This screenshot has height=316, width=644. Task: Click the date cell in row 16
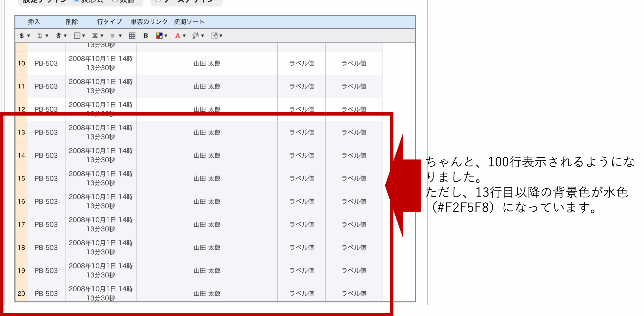point(101,202)
